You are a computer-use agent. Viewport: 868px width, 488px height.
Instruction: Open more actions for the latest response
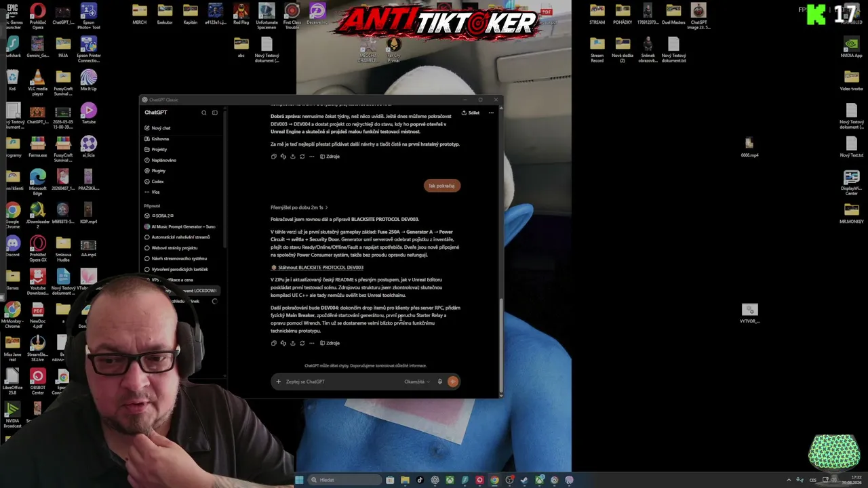click(312, 343)
